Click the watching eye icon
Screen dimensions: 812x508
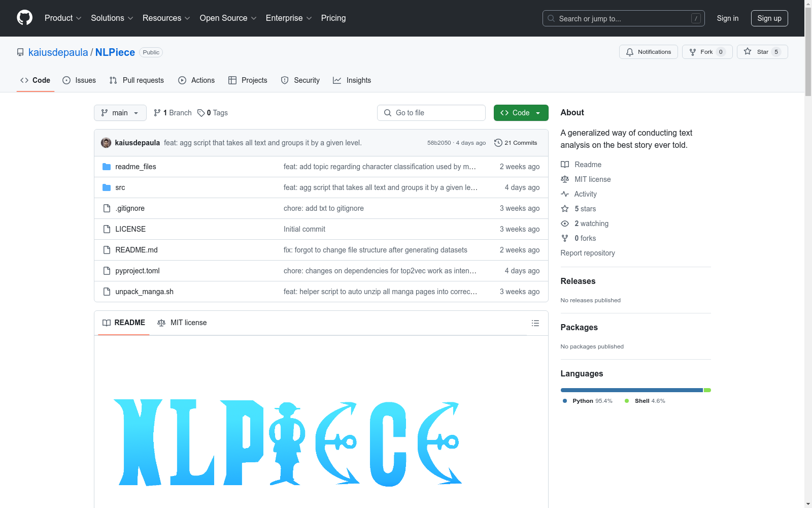[x=565, y=224]
